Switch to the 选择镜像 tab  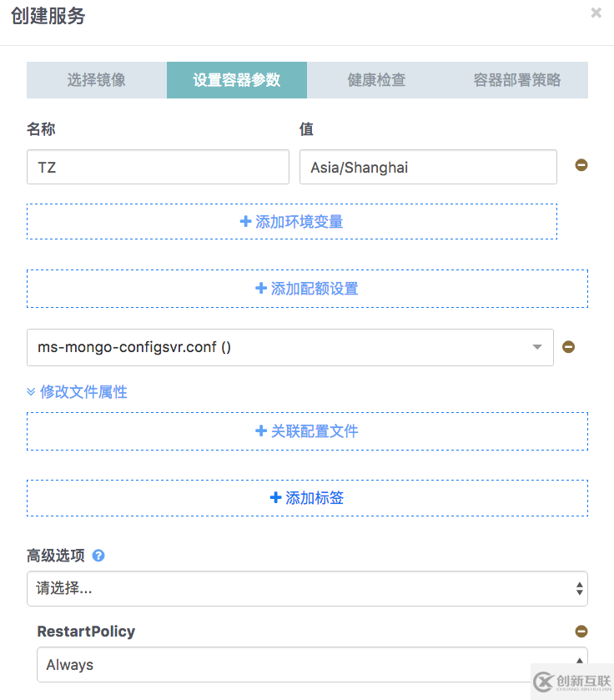click(x=97, y=80)
